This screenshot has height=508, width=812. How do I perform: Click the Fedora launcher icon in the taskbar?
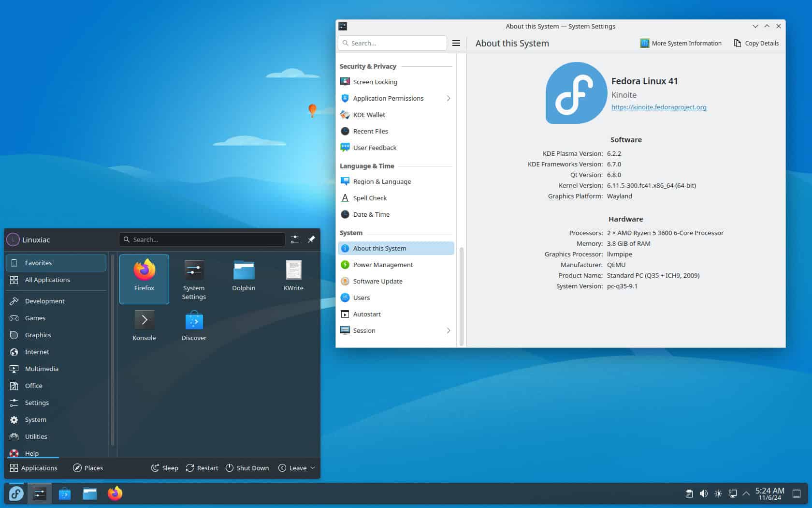point(16,493)
